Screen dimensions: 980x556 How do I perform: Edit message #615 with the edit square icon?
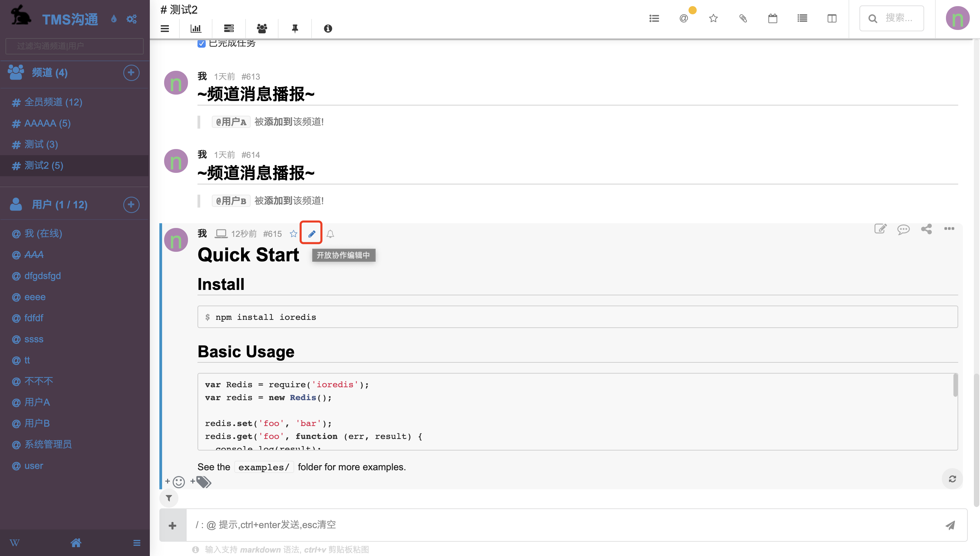pyautogui.click(x=880, y=228)
